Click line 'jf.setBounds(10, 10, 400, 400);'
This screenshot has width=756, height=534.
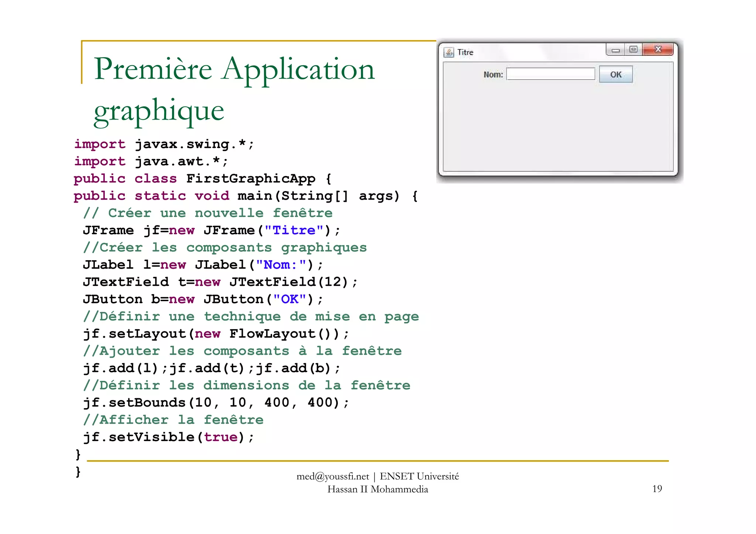216,403
